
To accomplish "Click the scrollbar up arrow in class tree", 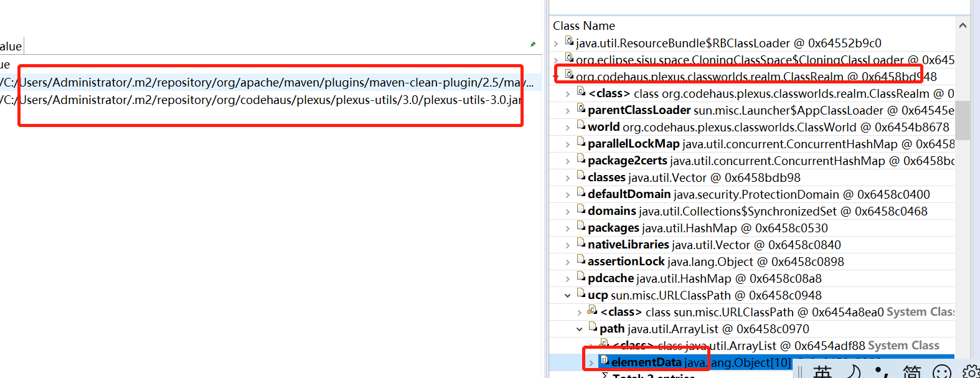I will (x=963, y=26).
